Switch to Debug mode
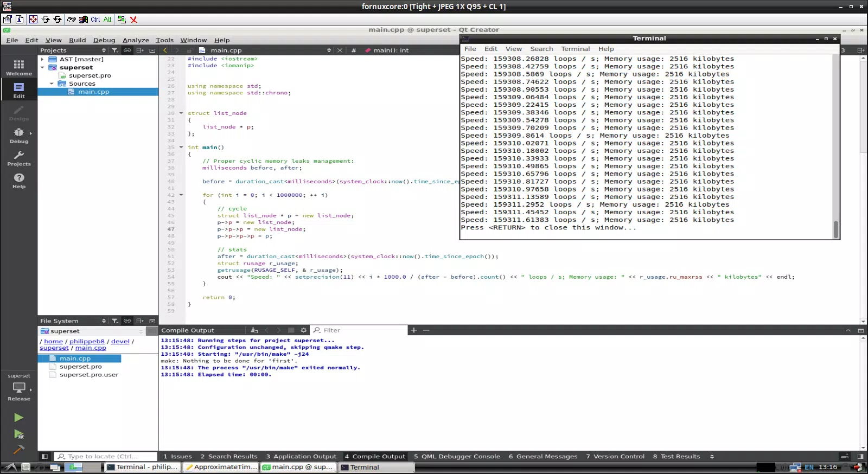Screen dimensions: 868x474 coord(19,136)
